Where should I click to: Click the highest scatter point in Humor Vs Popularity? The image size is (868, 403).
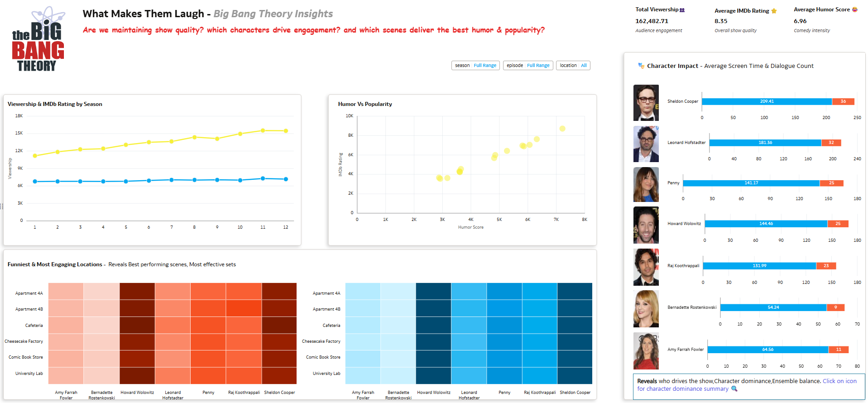(562, 129)
